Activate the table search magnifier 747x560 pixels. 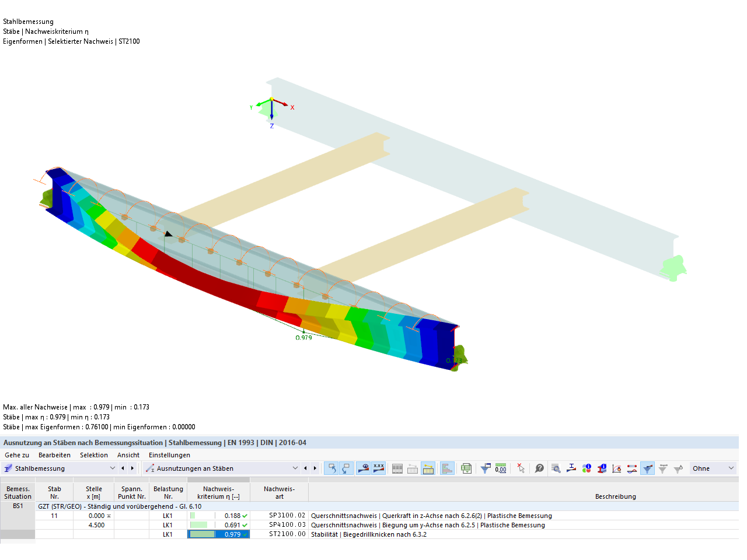[556, 468]
